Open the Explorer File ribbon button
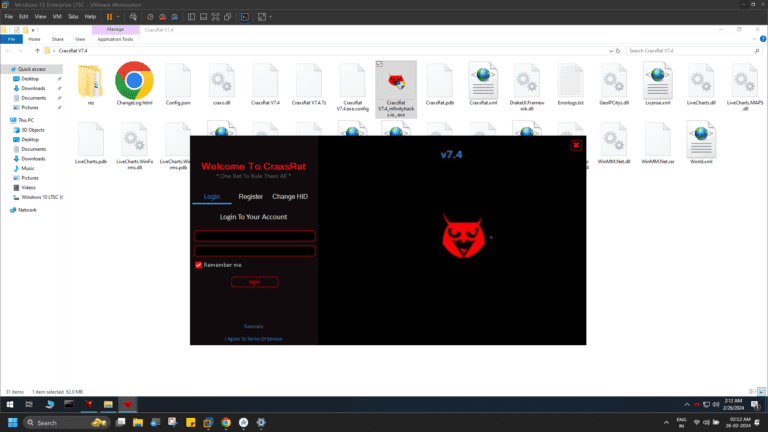The height and width of the screenshot is (432, 768). pyautogui.click(x=11, y=39)
